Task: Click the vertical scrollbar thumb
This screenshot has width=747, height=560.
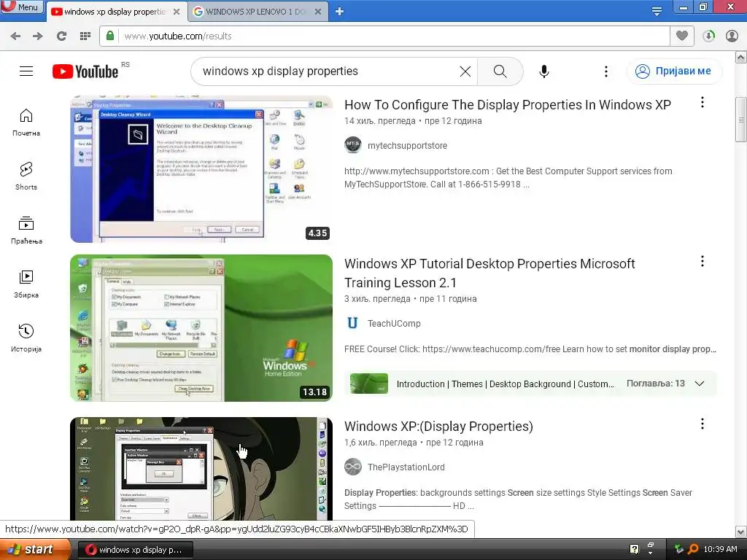Action: click(x=741, y=120)
